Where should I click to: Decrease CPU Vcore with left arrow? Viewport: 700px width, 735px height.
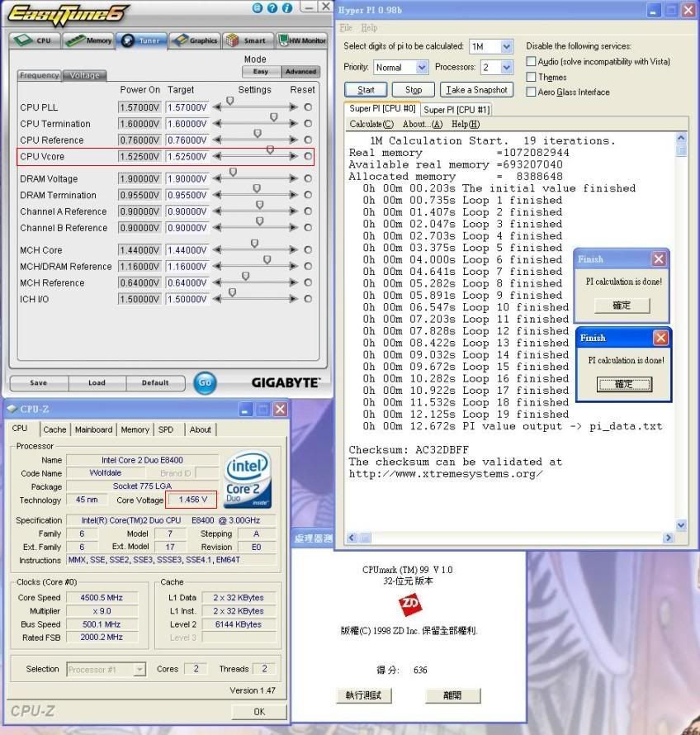(217, 156)
